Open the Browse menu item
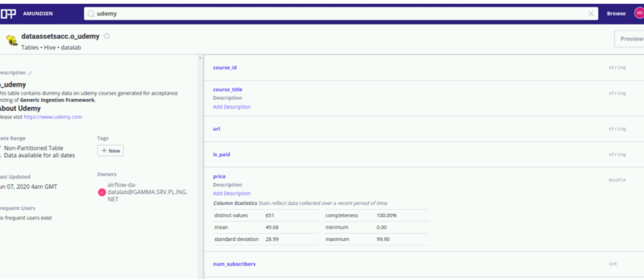The width and height of the screenshot is (644, 279). click(x=616, y=14)
